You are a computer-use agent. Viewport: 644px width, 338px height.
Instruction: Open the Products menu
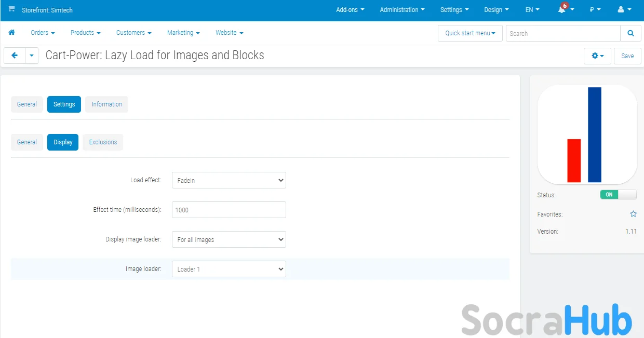click(85, 33)
